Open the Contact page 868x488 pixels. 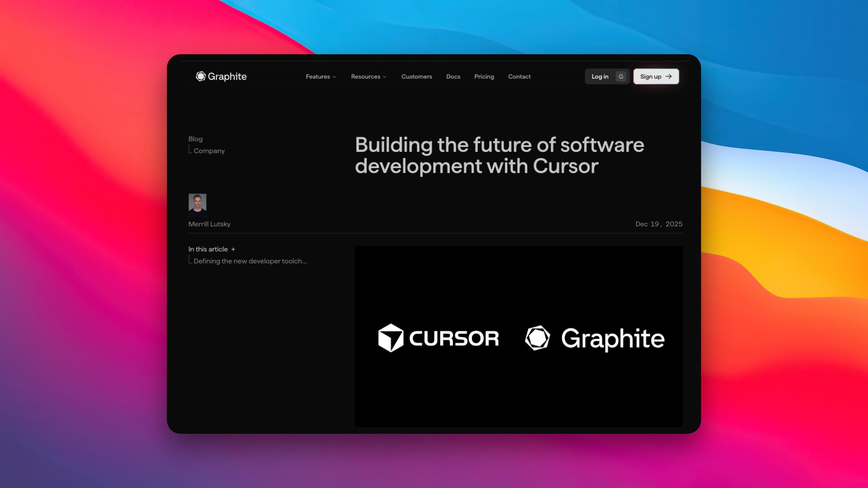[x=519, y=77]
